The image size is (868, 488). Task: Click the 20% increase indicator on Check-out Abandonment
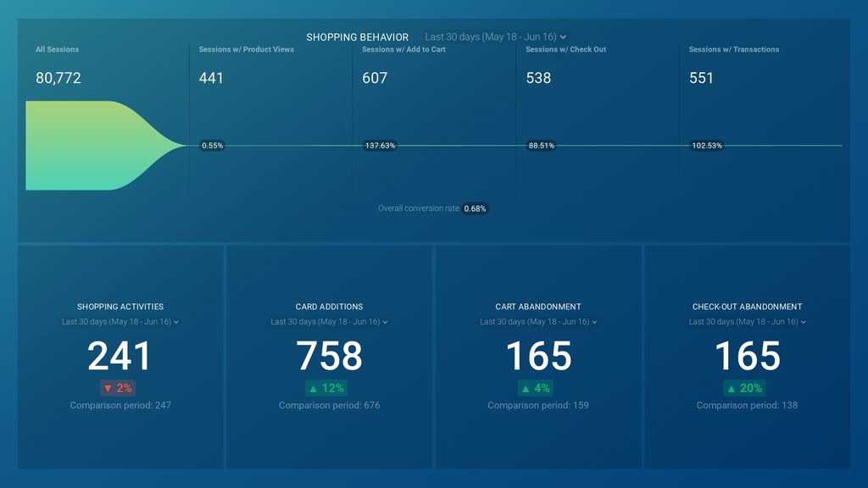[x=745, y=388]
